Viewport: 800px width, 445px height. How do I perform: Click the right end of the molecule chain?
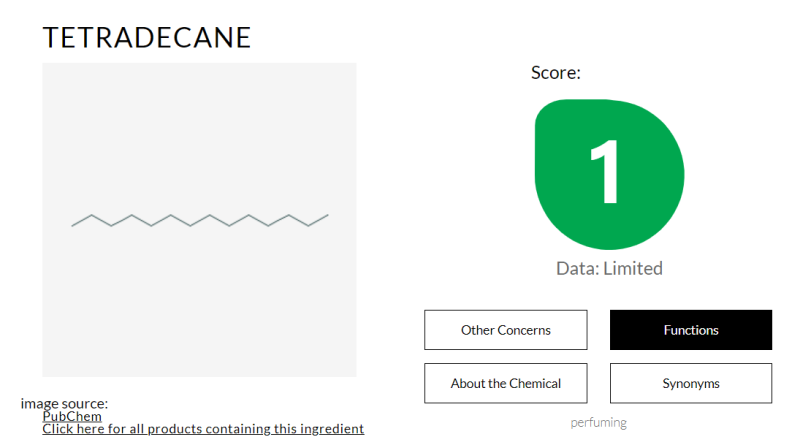pos(327,215)
